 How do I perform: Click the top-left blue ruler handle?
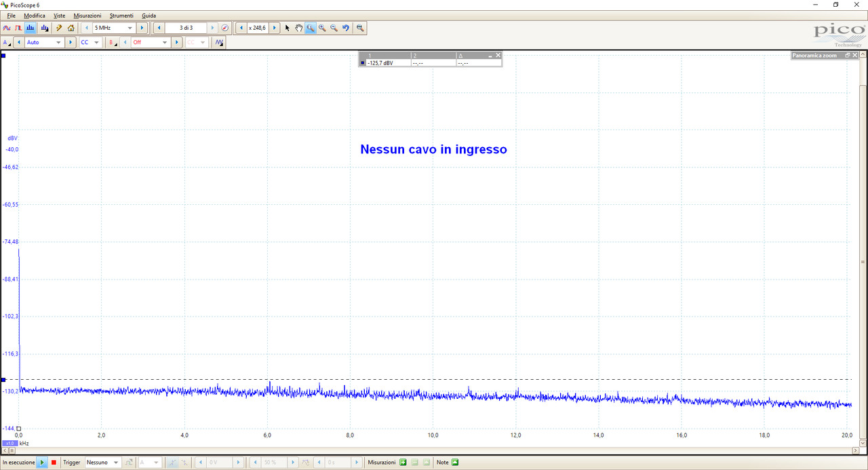point(3,55)
